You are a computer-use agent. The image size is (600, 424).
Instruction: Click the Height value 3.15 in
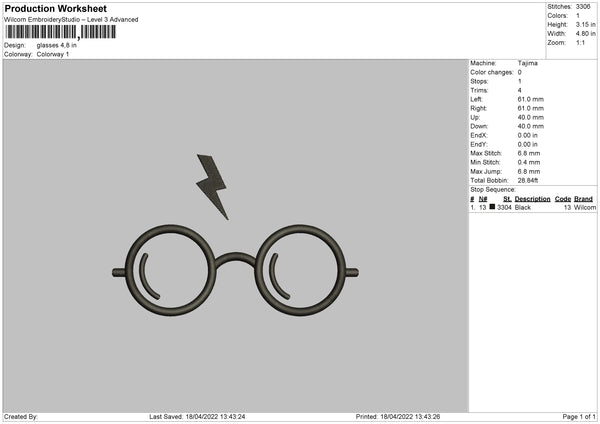585,24
